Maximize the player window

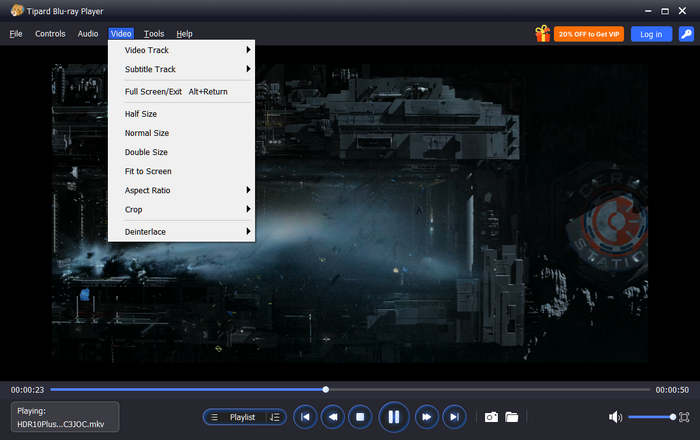pyautogui.click(x=665, y=11)
